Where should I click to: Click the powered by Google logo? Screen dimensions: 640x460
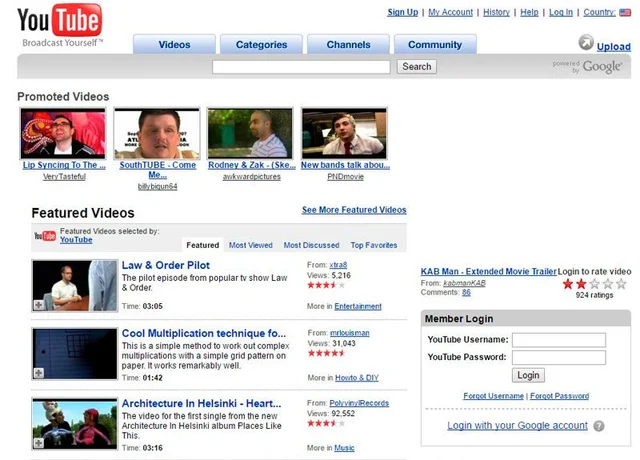pos(587,67)
